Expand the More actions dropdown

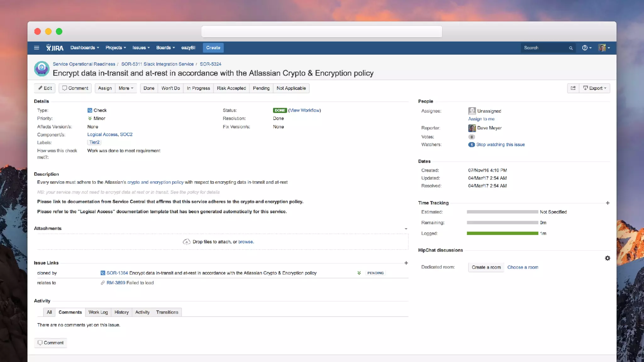[126, 88]
